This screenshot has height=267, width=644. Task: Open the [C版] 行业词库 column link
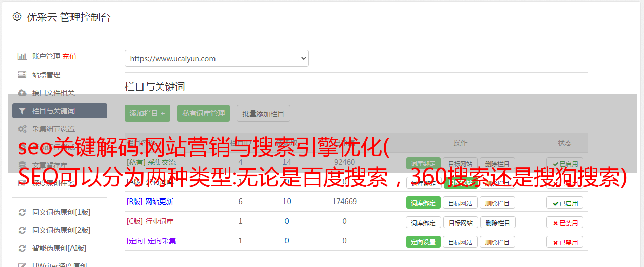(150, 221)
